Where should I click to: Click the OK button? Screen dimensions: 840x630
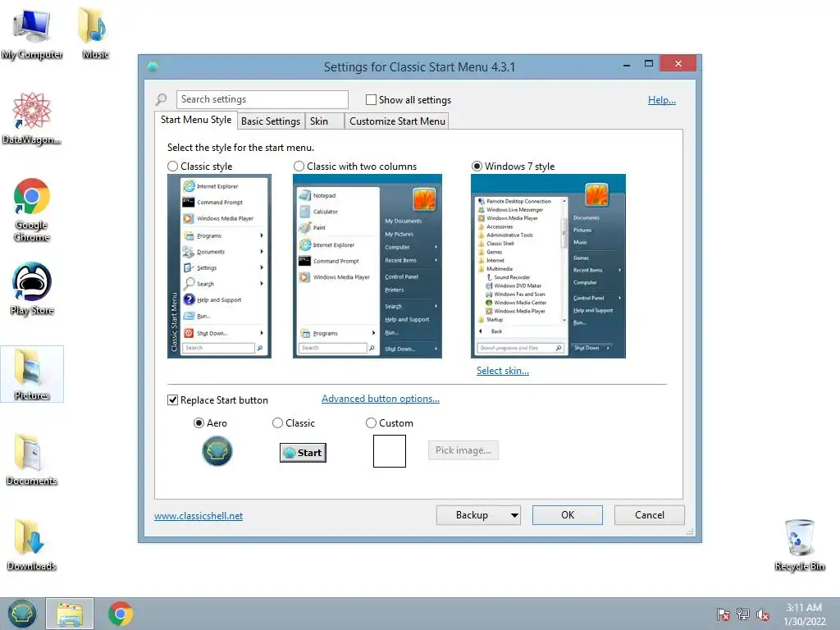click(x=568, y=515)
